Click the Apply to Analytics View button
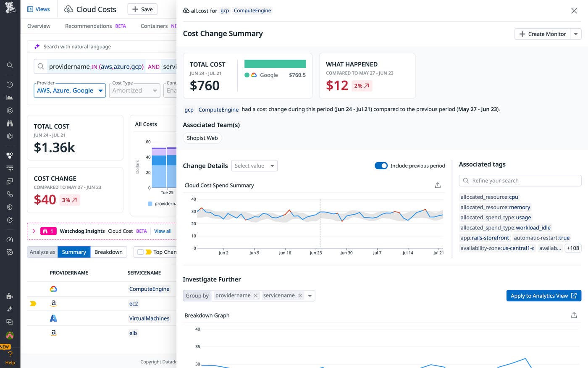Viewport: 588px width, 368px height. pos(543,295)
